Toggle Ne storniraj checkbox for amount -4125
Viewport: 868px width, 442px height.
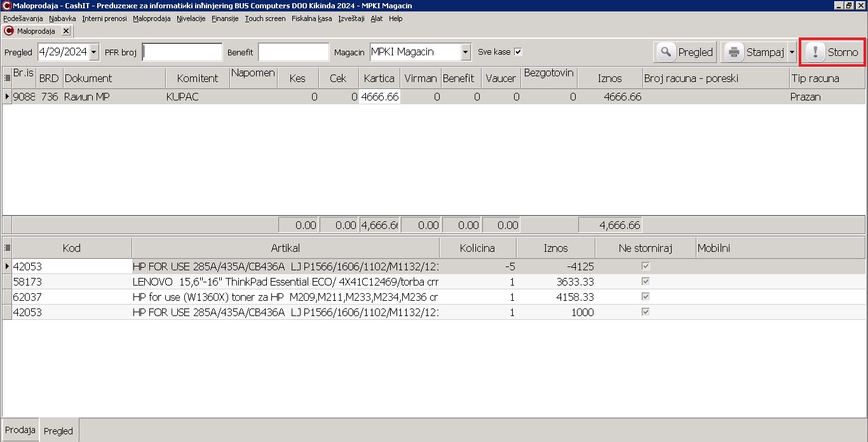pyautogui.click(x=646, y=266)
